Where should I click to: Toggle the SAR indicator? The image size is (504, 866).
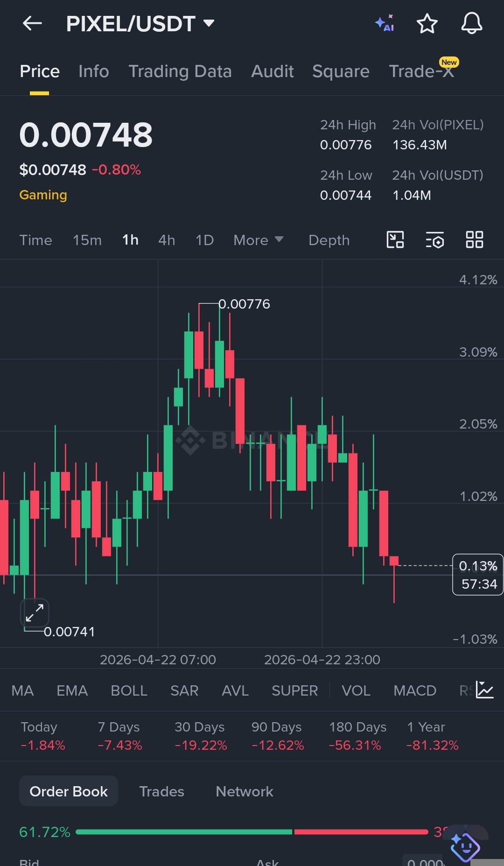tap(184, 690)
